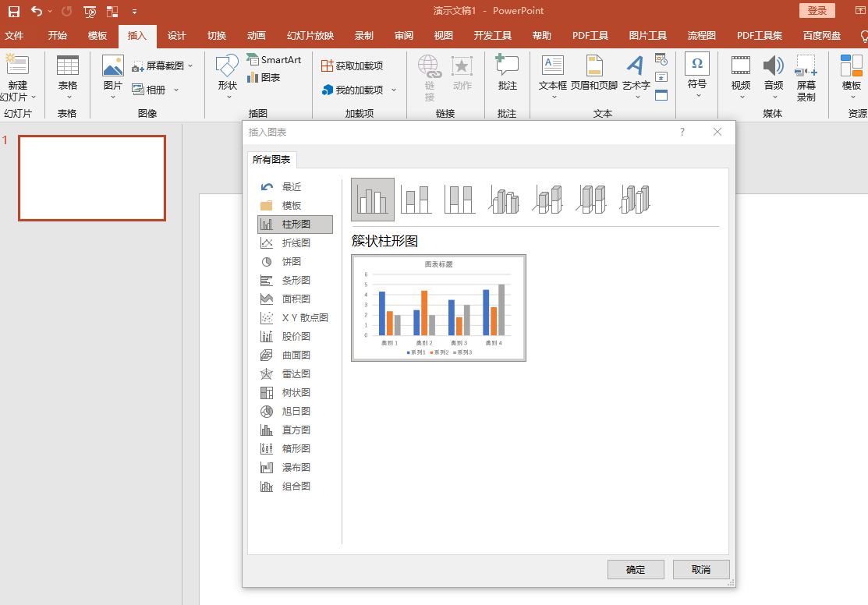
Task: Pick the 雷达图 radar chart category
Action: click(x=295, y=374)
